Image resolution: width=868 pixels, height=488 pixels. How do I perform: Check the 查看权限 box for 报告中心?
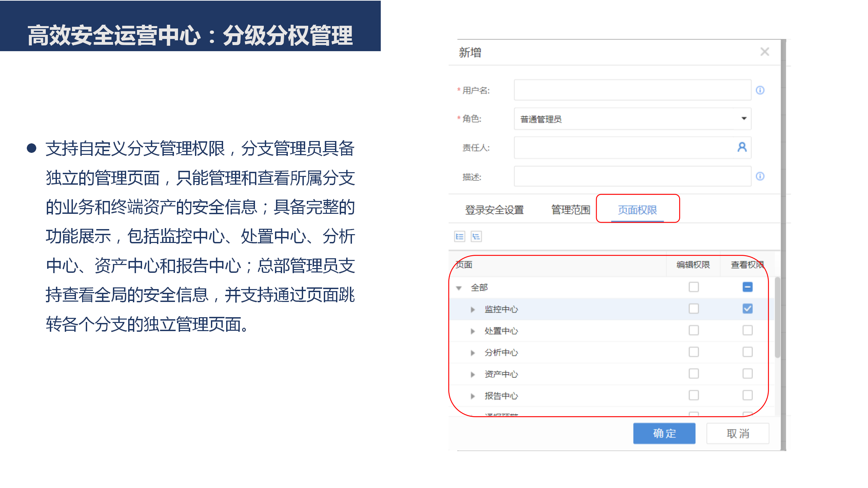coord(747,395)
